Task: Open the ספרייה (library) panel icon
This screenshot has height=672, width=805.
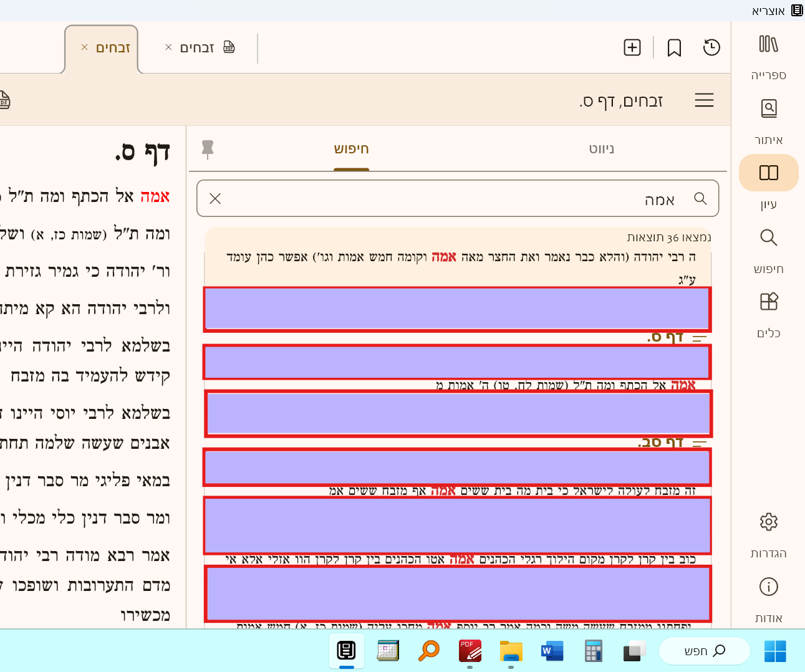Action: point(768,44)
